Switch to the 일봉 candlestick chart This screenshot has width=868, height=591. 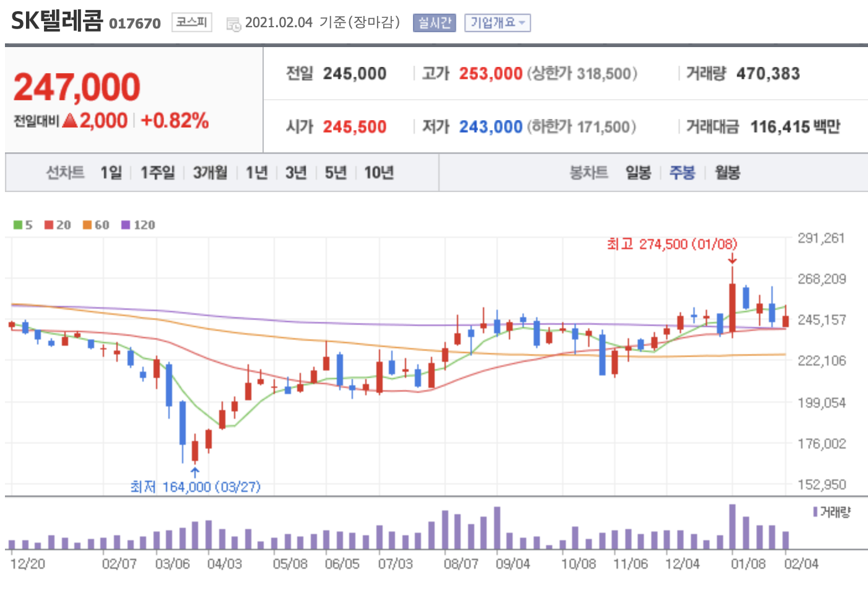638,172
